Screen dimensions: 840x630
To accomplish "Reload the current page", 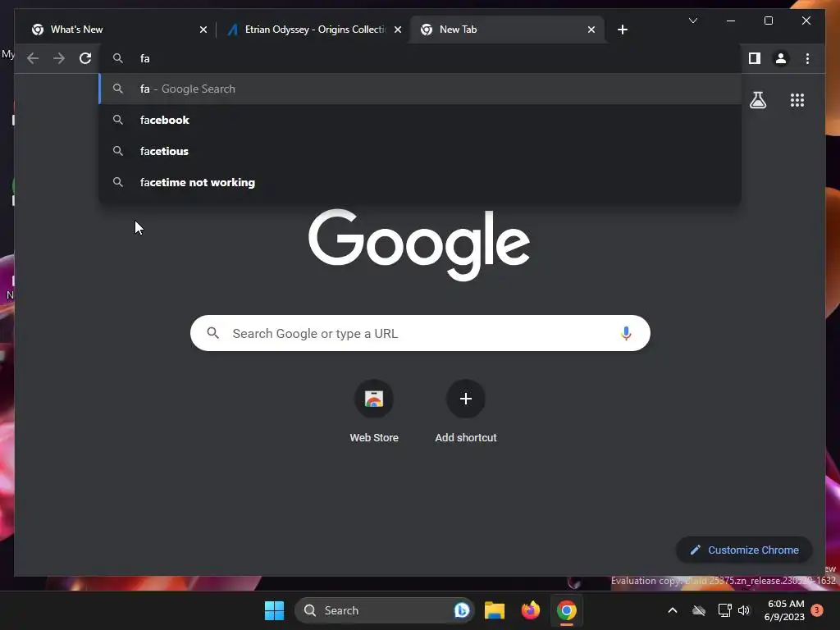I will point(85,58).
